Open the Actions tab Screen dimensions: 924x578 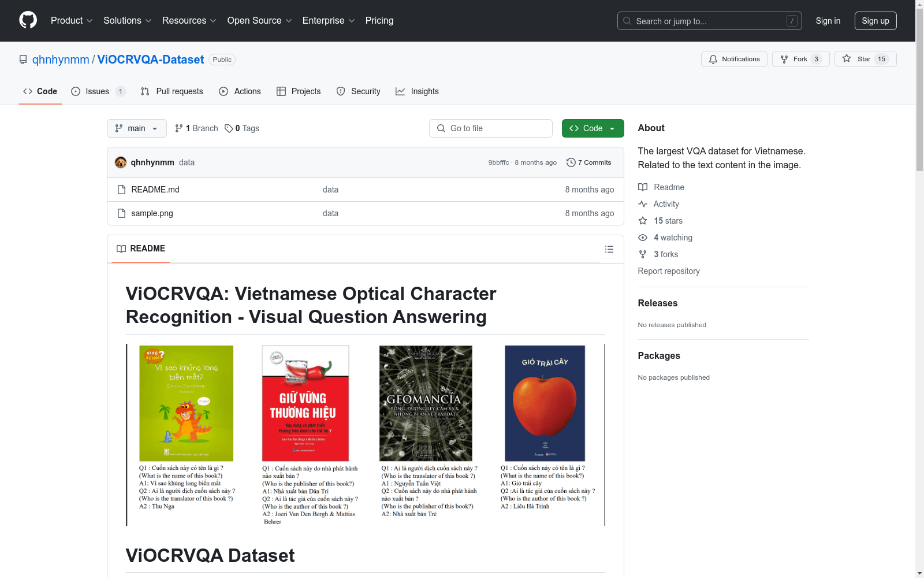(240, 91)
